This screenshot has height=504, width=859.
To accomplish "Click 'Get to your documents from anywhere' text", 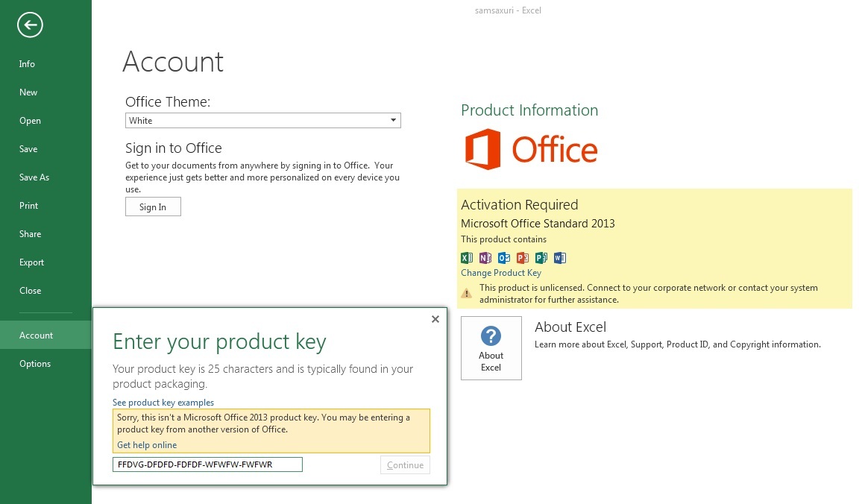I will pyautogui.click(x=262, y=177).
